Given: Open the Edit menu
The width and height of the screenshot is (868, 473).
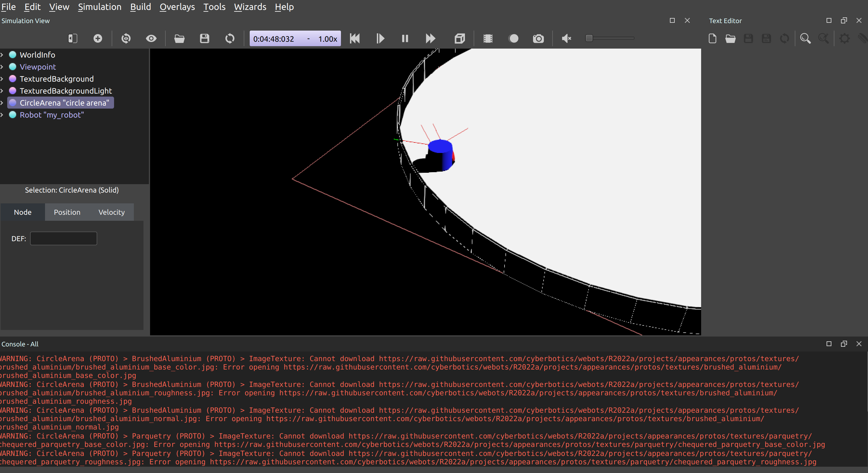Looking at the screenshot, I should coord(32,7).
